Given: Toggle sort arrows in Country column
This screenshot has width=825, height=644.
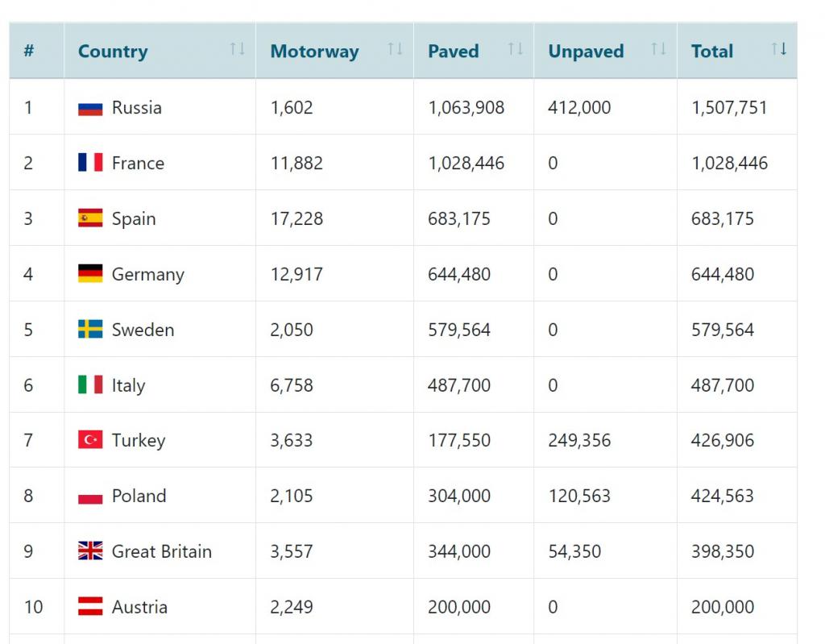Looking at the screenshot, I should pos(237,49).
